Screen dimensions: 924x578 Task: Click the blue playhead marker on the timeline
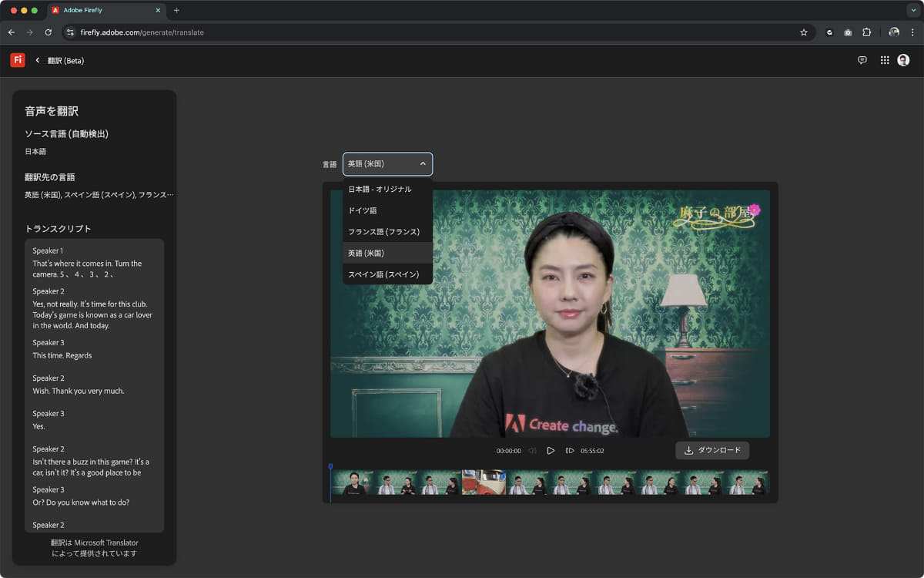330,467
